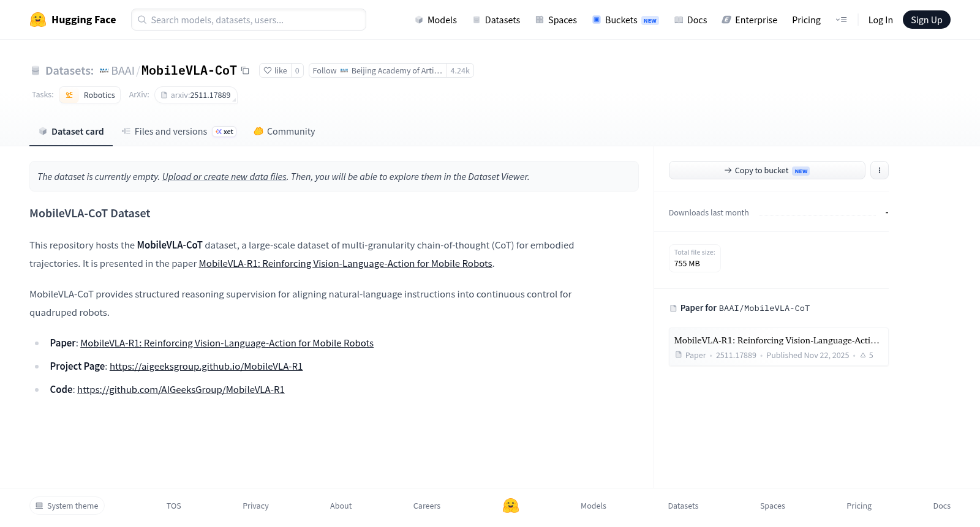Click the Copy to bucket button

[767, 170]
